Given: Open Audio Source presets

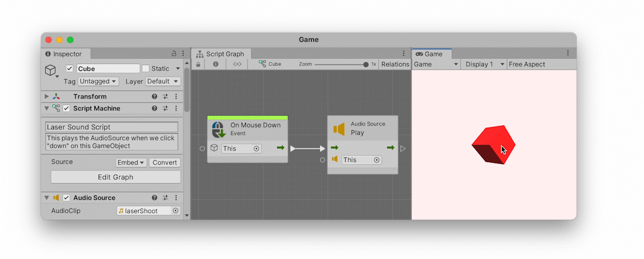Looking at the screenshot, I should pos(166,198).
